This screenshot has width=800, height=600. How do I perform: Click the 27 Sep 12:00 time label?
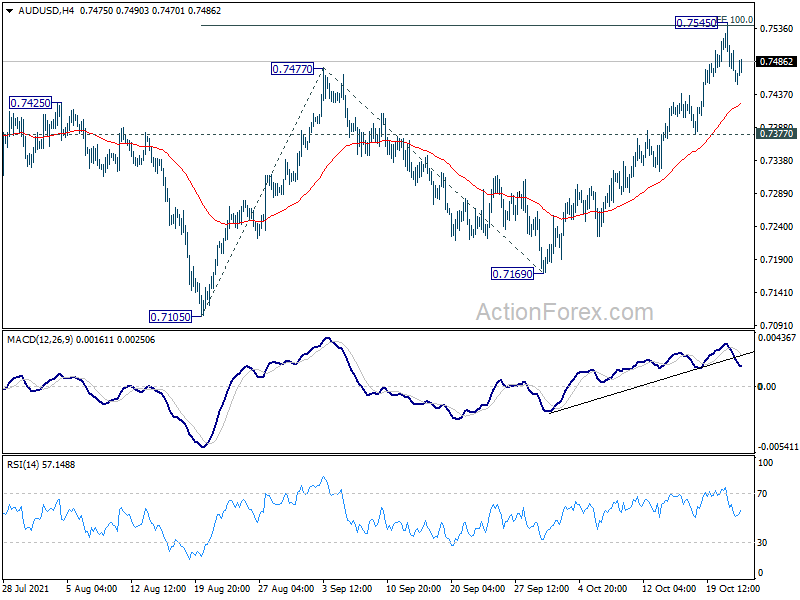coord(541,589)
